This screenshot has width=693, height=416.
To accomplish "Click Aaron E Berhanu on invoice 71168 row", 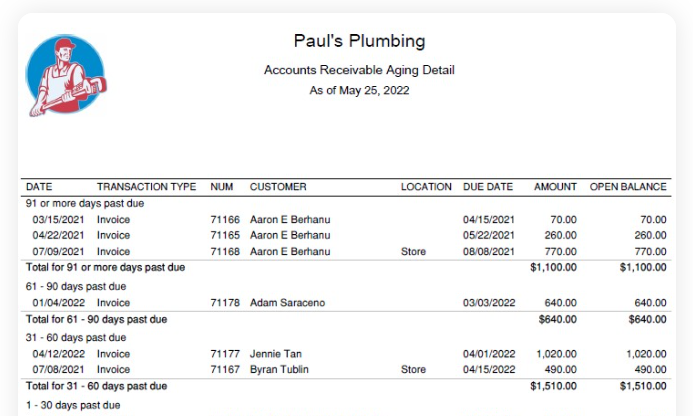I will 290,252.
